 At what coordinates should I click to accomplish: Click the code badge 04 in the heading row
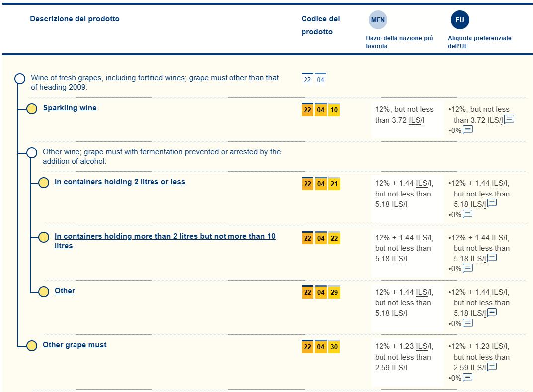pyautogui.click(x=321, y=80)
